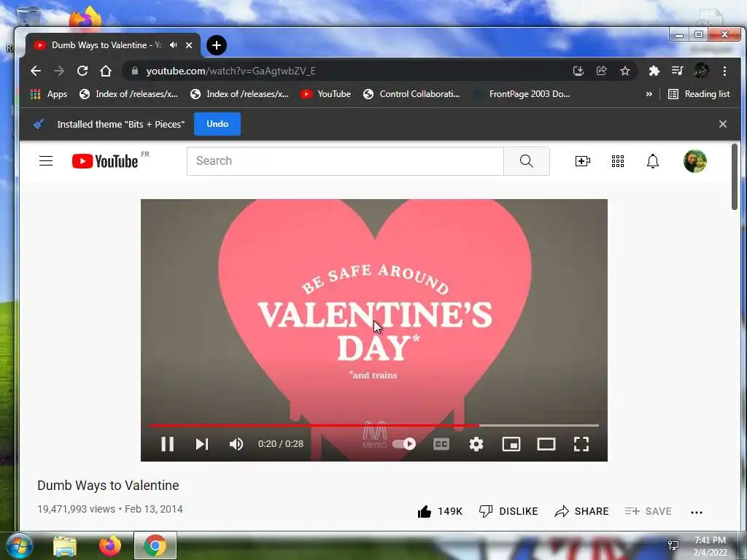Bookmark this tab with the star
747x560 pixels.
(625, 71)
